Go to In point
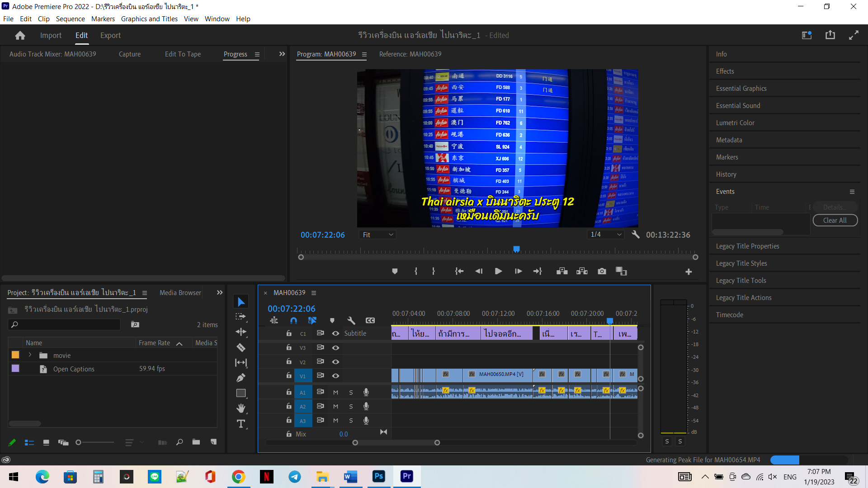Viewport: 868px width, 488px height. 459,271
